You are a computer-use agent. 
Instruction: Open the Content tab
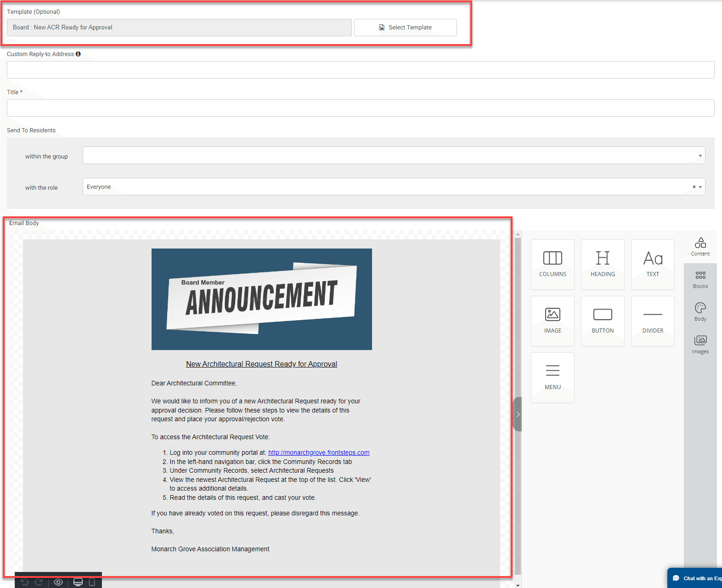(700, 247)
